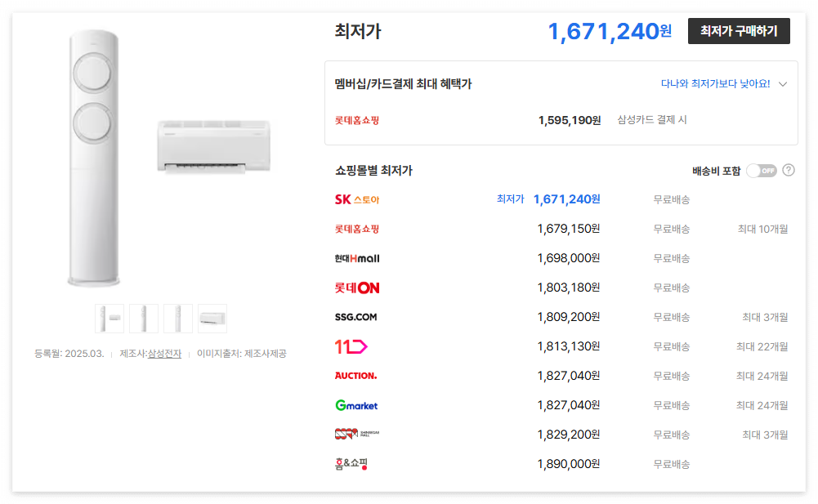The image size is (818, 504).
Task: Enable the 배송비 포함 shipping toggle
Action: 762,171
